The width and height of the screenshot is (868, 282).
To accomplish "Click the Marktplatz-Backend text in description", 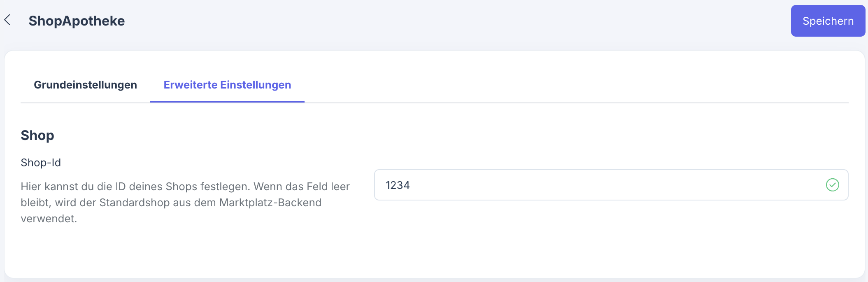I will [270, 203].
